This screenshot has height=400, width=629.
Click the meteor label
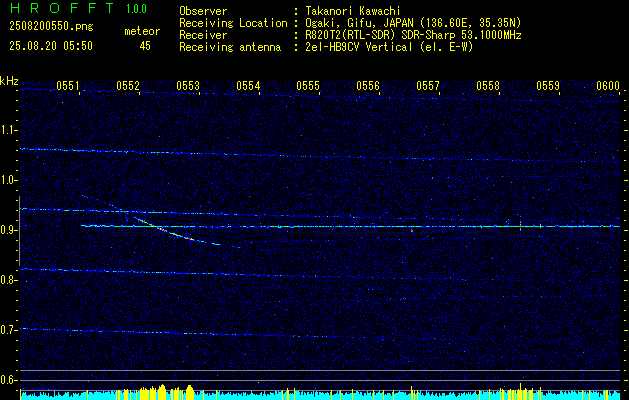point(142,31)
